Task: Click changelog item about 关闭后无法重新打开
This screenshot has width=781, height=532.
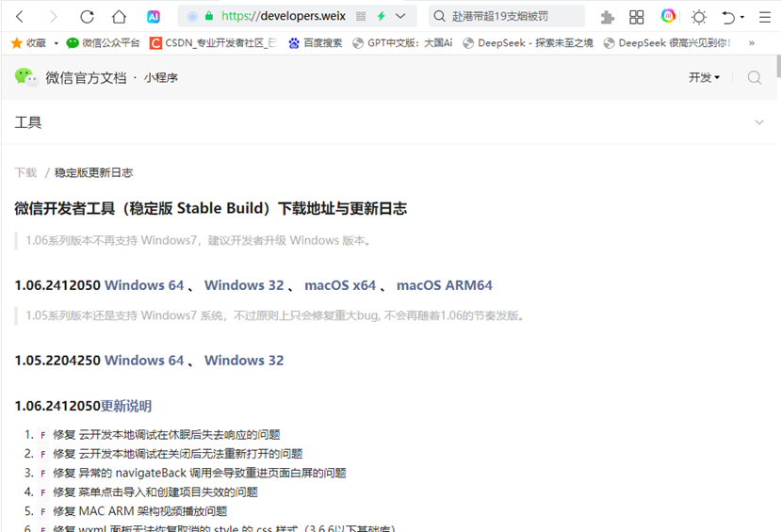Action: [x=178, y=454]
